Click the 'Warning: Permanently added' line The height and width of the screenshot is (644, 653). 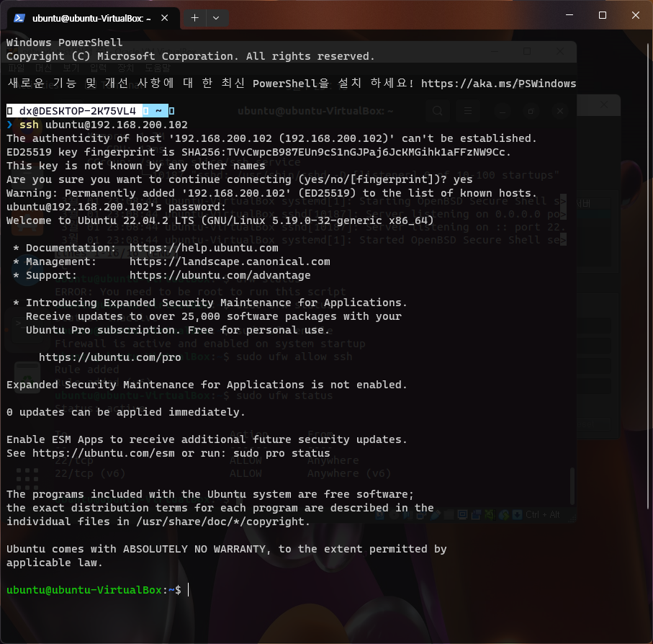coord(271,193)
